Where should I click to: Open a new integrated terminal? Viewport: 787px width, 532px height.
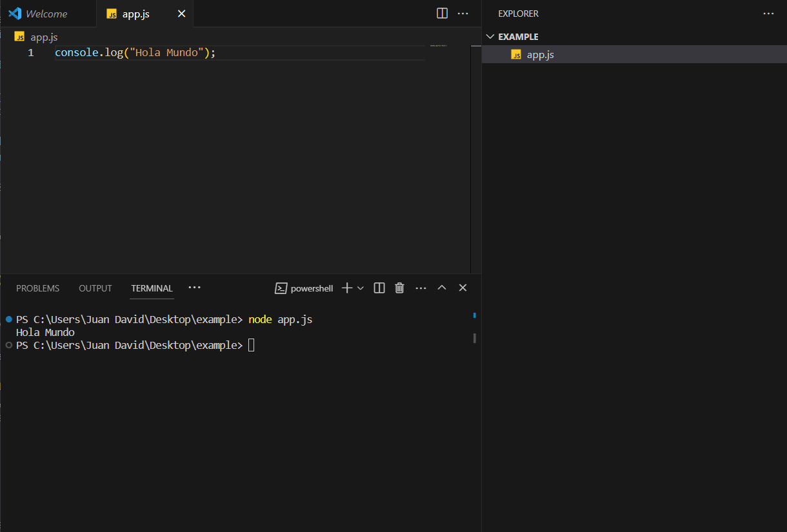click(x=346, y=288)
